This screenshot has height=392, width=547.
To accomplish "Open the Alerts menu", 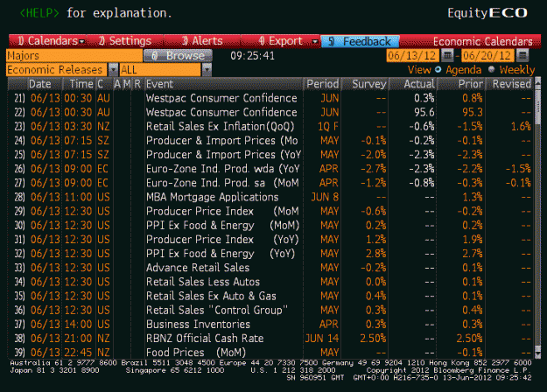I will pyautogui.click(x=202, y=41).
